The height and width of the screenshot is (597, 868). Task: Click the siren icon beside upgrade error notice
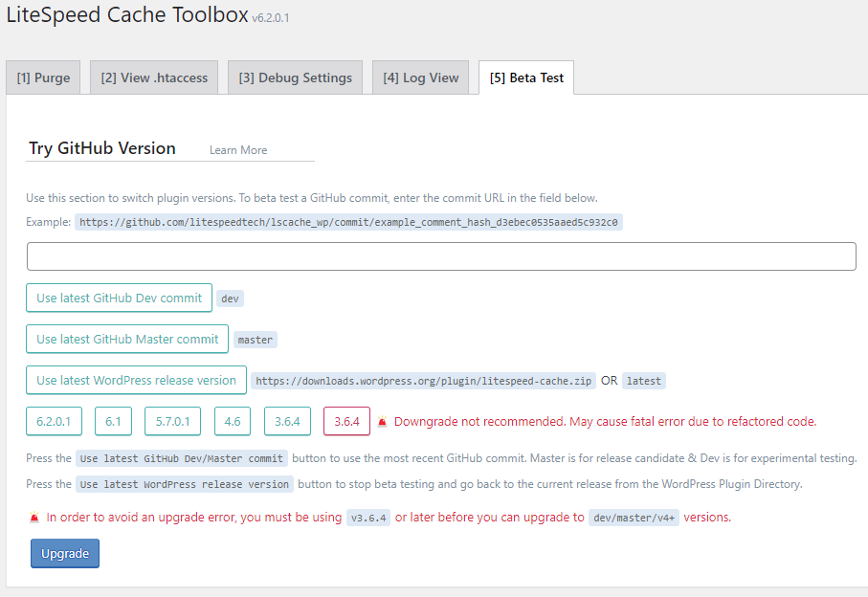[x=34, y=518]
